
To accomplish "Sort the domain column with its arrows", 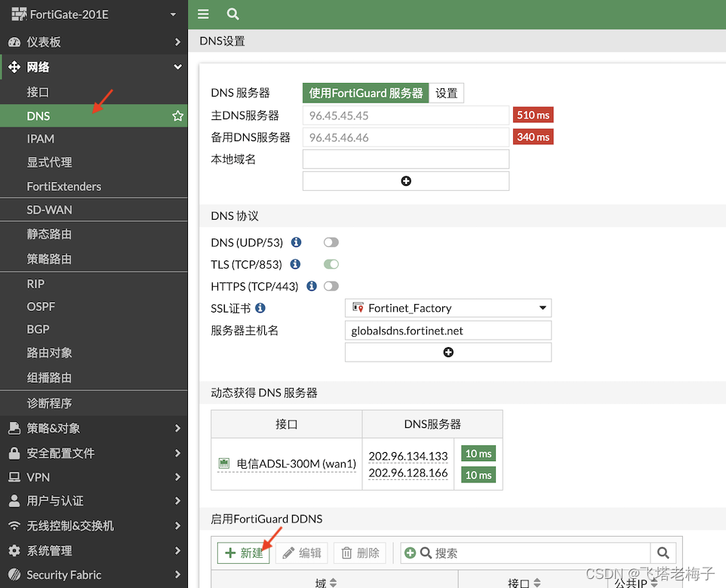I will [x=333, y=583].
